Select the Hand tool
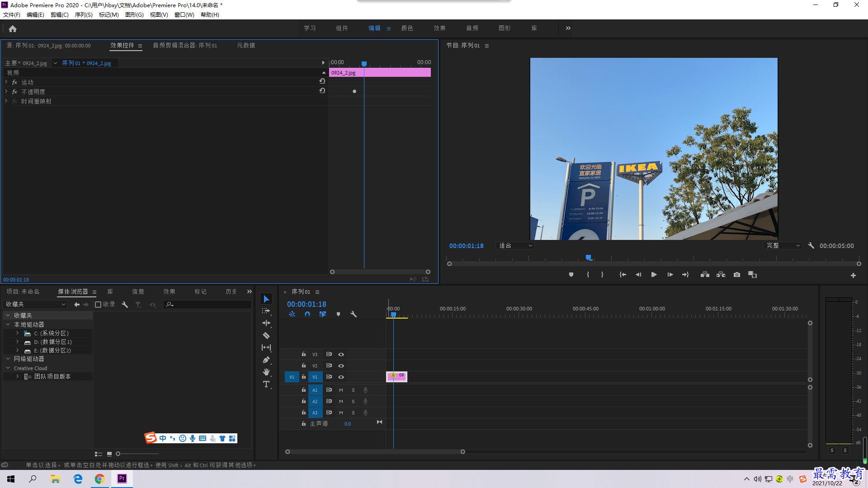This screenshot has width=868, height=488. [266, 372]
